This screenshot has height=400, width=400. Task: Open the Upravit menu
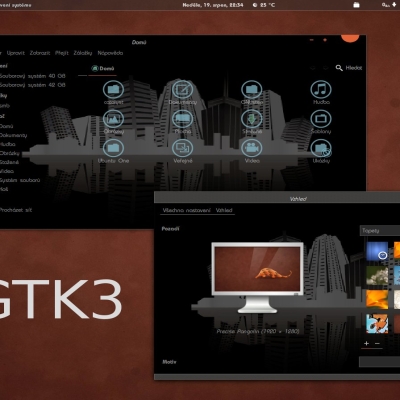[16, 53]
